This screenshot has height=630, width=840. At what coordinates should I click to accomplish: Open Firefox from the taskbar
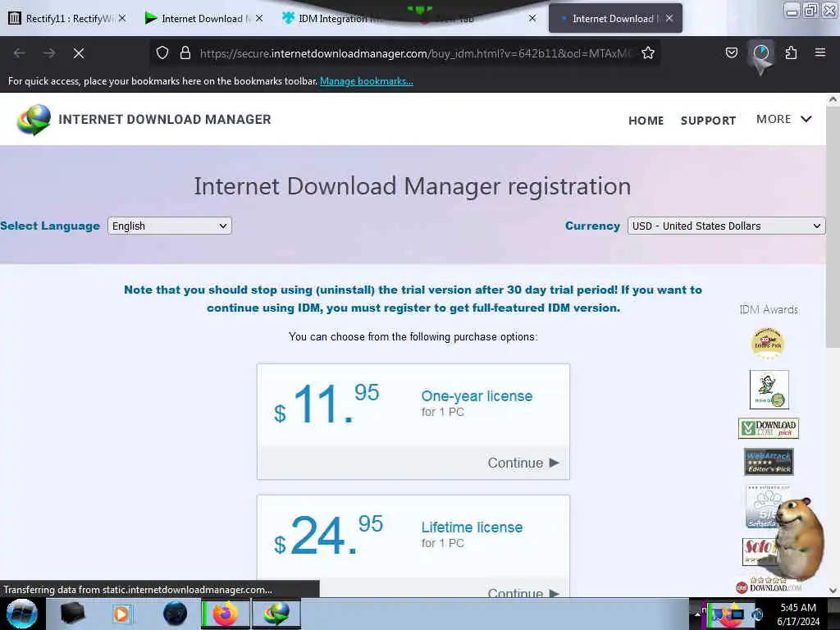pyautogui.click(x=226, y=614)
